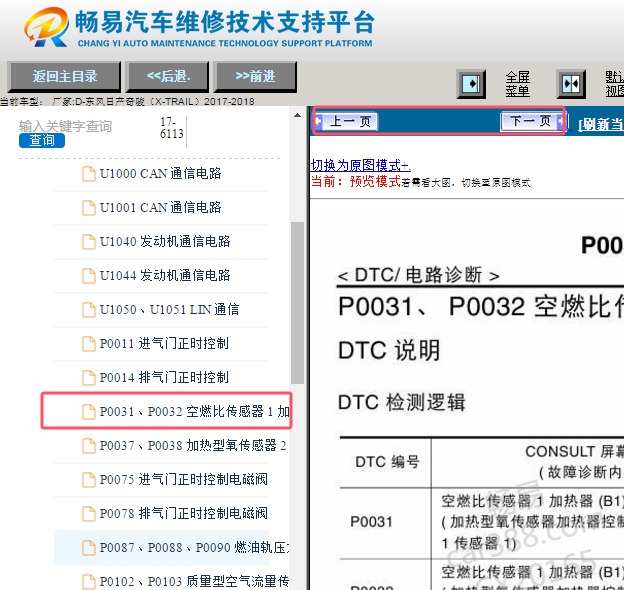
Task: Click document icon beside P0014 entry
Action: [x=89, y=378]
